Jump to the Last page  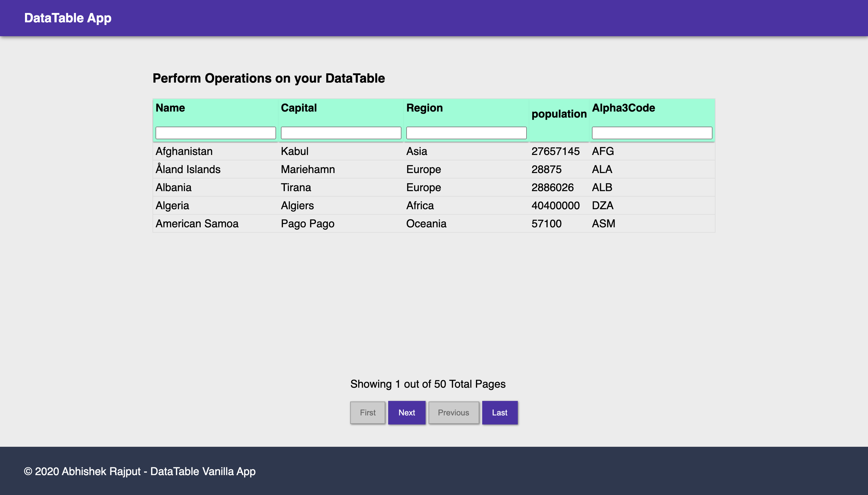point(499,412)
